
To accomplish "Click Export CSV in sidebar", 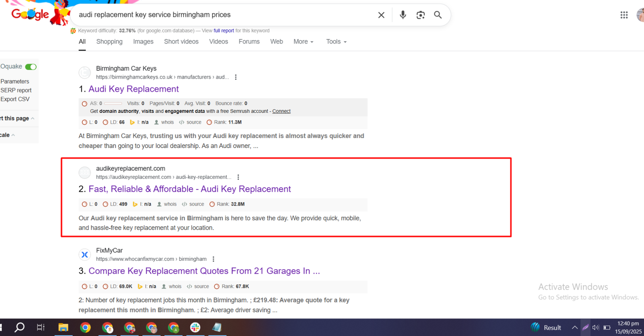I will pos(15,99).
